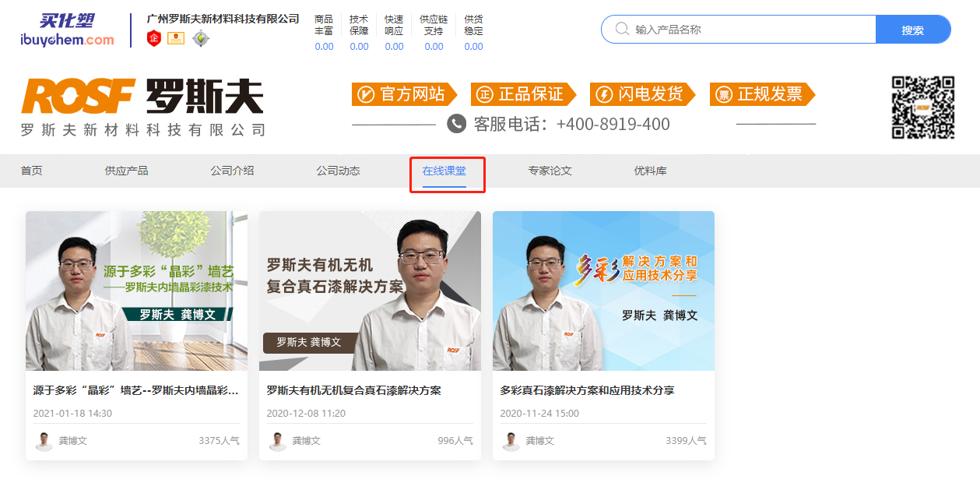Open the 有机无机复合真石漆 course thumbnail
The height and width of the screenshot is (497, 980).
click(x=370, y=291)
